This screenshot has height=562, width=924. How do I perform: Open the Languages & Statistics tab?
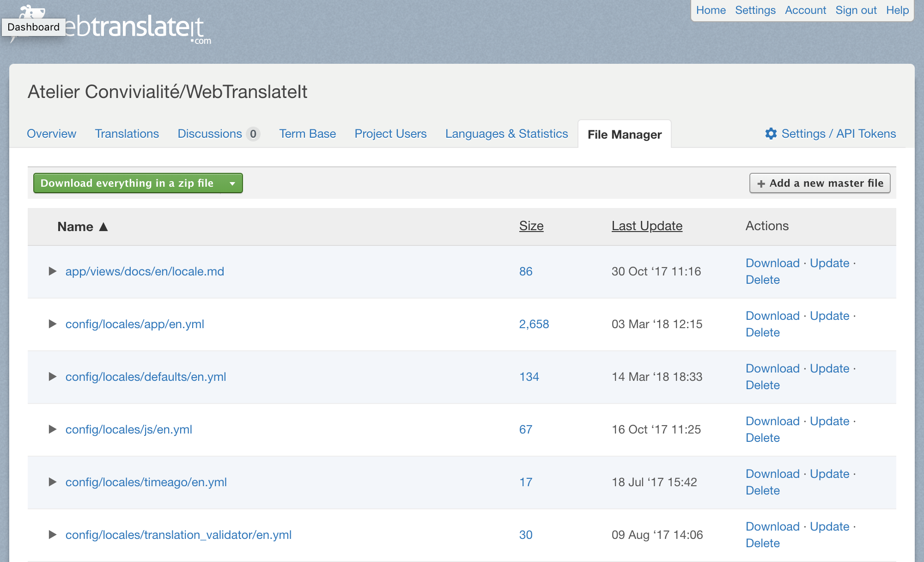[506, 134]
